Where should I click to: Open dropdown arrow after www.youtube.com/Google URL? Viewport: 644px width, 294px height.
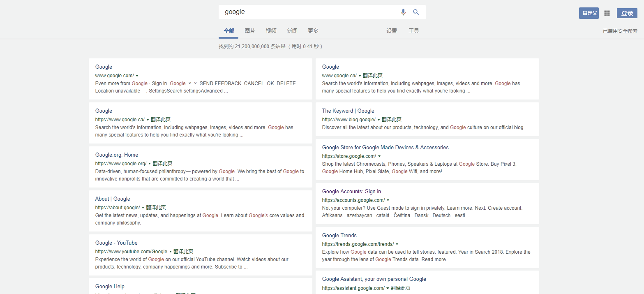tap(171, 252)
